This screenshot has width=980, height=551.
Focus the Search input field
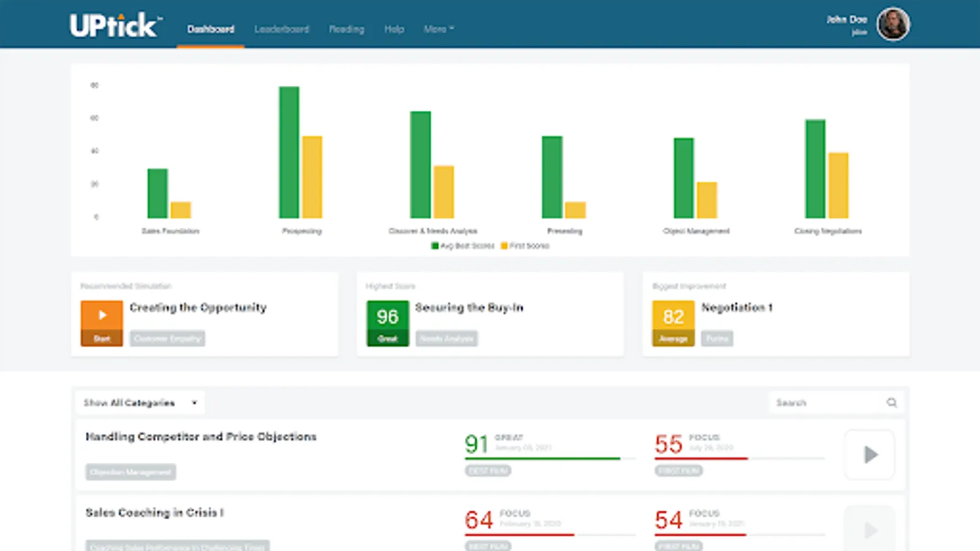[827, 402]
